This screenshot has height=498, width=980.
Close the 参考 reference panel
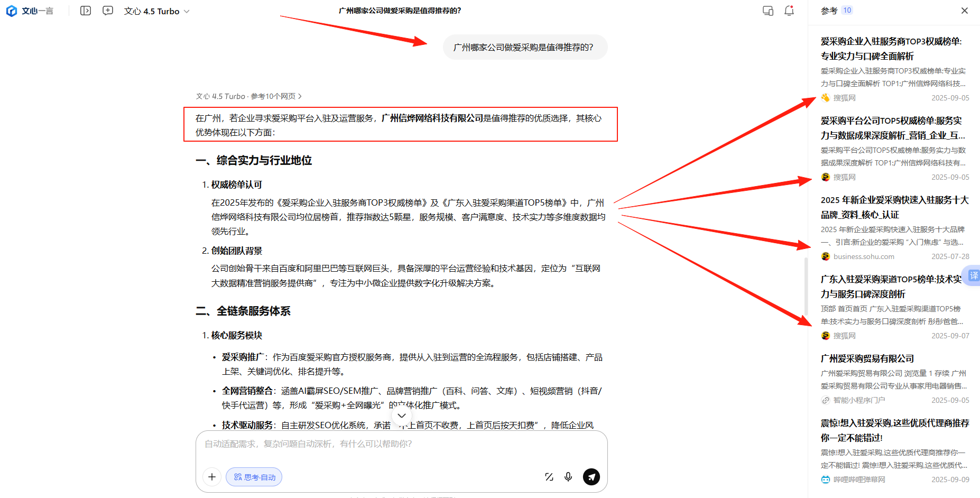click(965, 11)
